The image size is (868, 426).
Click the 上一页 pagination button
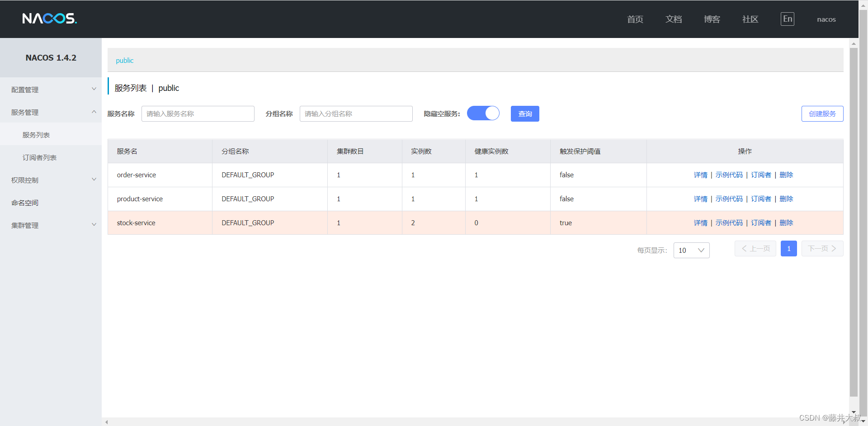[755, 249]
